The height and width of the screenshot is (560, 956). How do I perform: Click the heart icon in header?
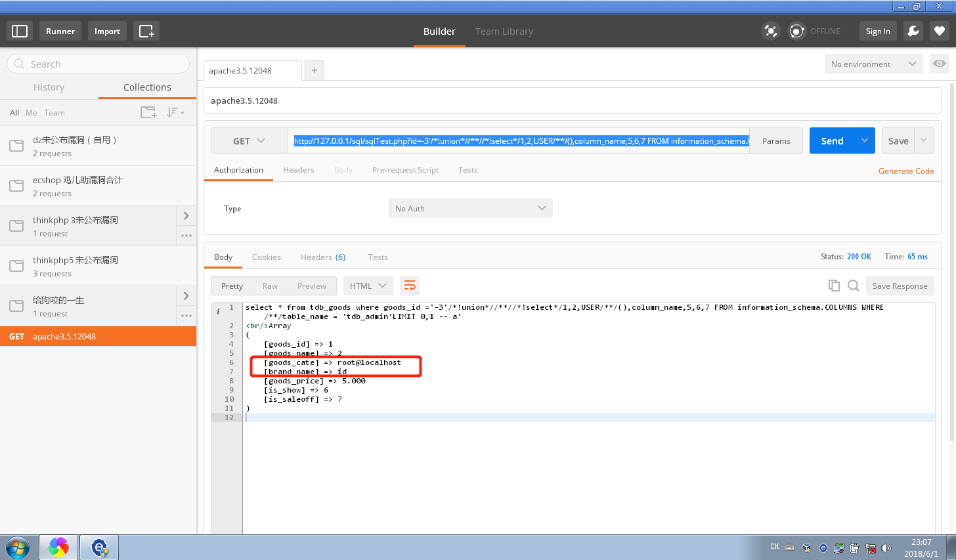(x=940, y=31)
